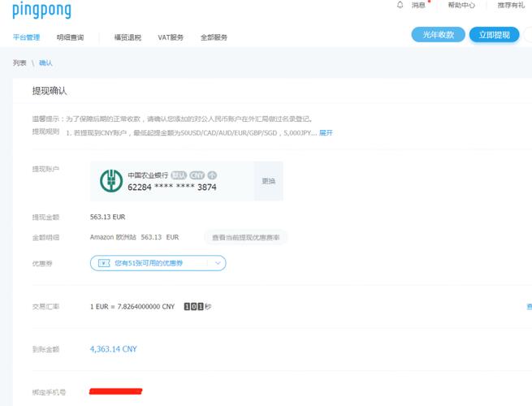Open the 全部服务 tab
Image resolution: width=532 pixels, height=406 pixels.
pos(214,37)
